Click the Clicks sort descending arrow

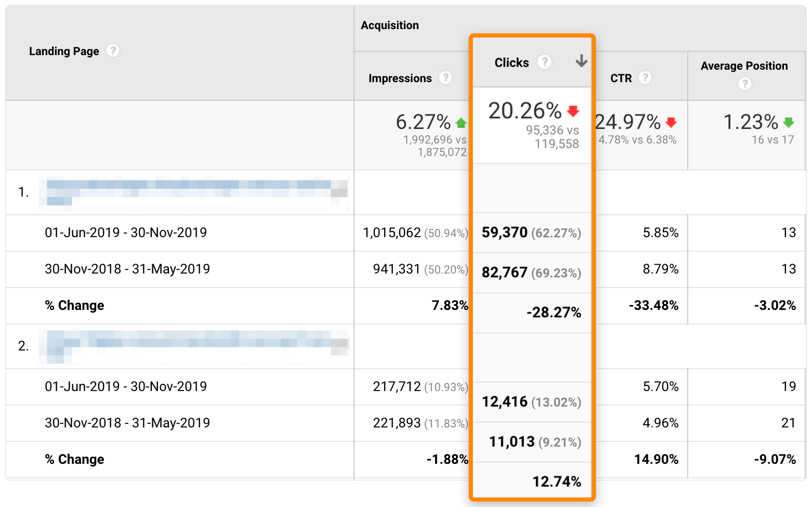tap(581, 61)
